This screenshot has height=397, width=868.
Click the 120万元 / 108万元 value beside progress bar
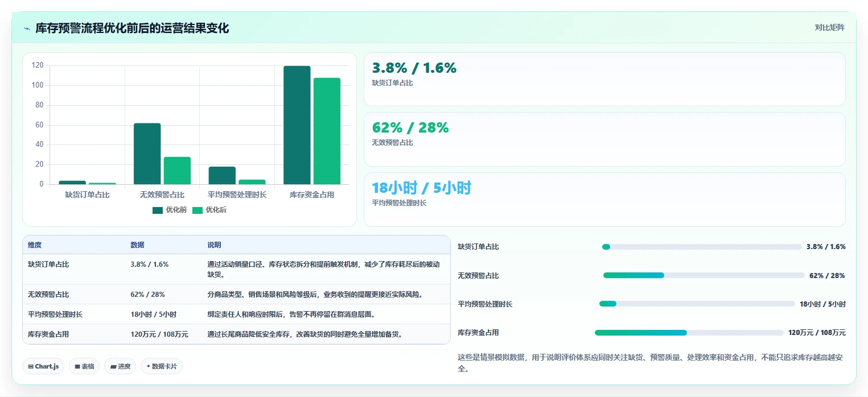817,333
